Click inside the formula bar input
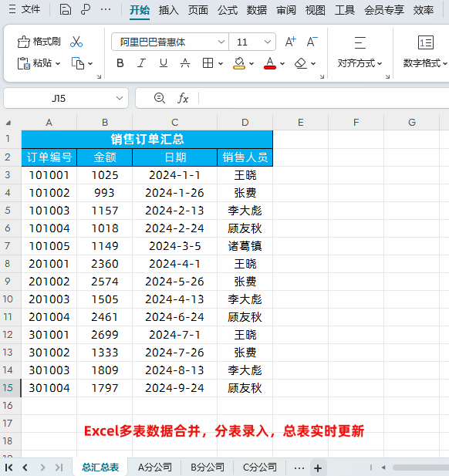Screen dimensions: 449x476 click(324, 98)
